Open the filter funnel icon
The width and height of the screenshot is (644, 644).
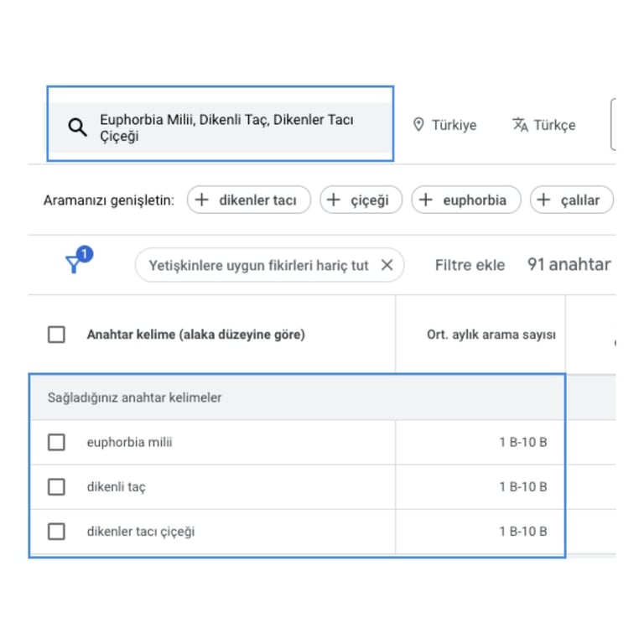pyautogui.click(x=75, y=264)
